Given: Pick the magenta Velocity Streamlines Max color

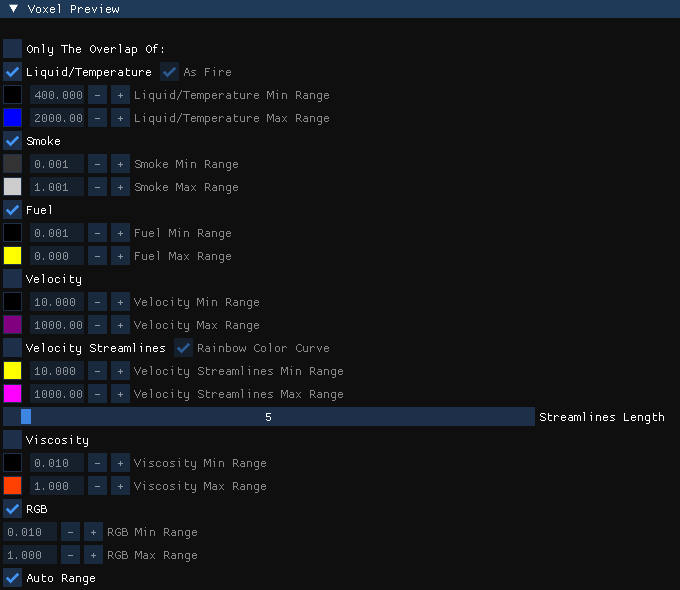Looking at the screenshot, I should coord(13,393).
